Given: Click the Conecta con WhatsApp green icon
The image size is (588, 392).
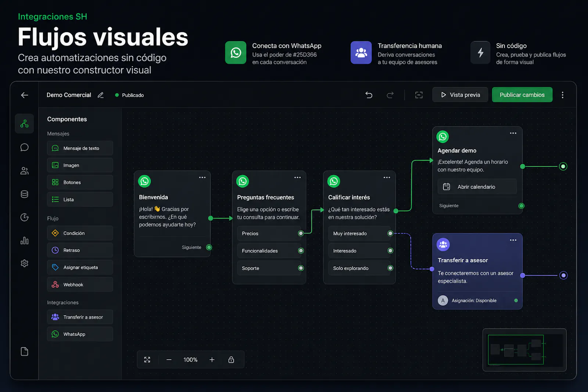Looking at the screenshot, I should [x=236, y=53].
